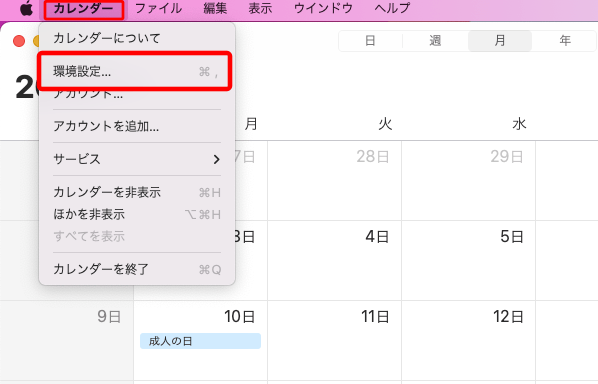Select the 11日 date cell

coord(334,341)
